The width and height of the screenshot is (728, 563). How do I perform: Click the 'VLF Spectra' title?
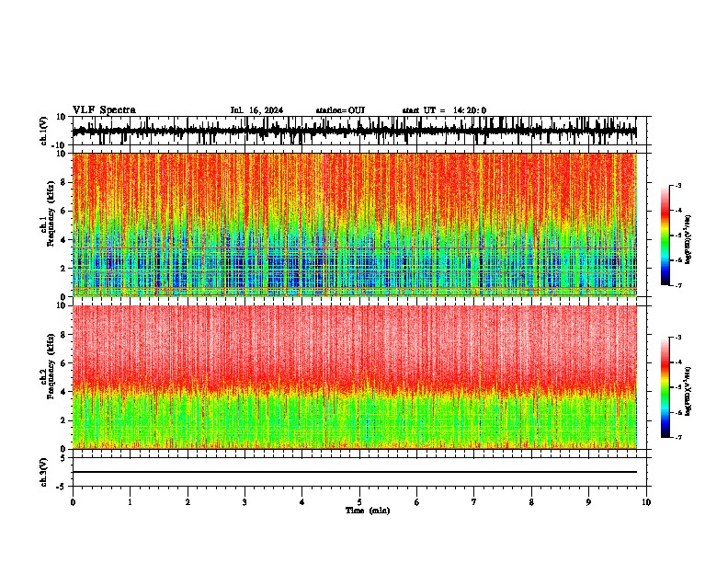click(x=104, y=110)
